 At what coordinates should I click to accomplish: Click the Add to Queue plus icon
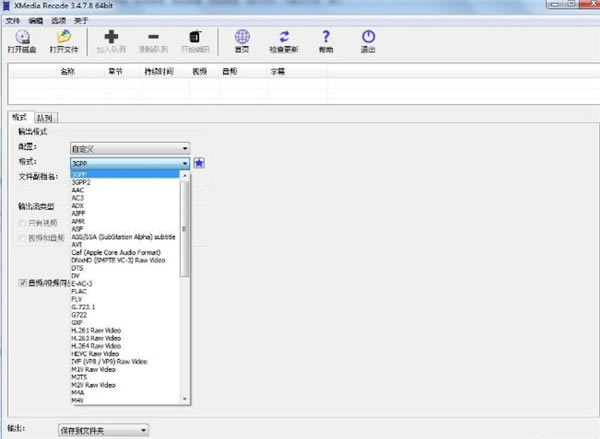[x=111, y=37]
